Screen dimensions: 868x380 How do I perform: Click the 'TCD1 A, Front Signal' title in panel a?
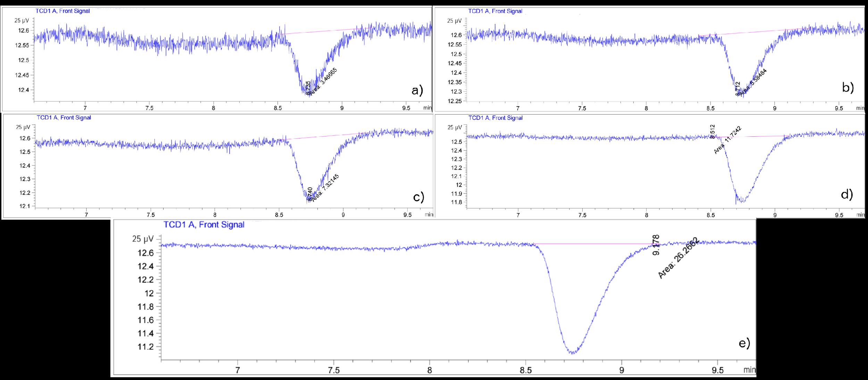click(62, 11)
